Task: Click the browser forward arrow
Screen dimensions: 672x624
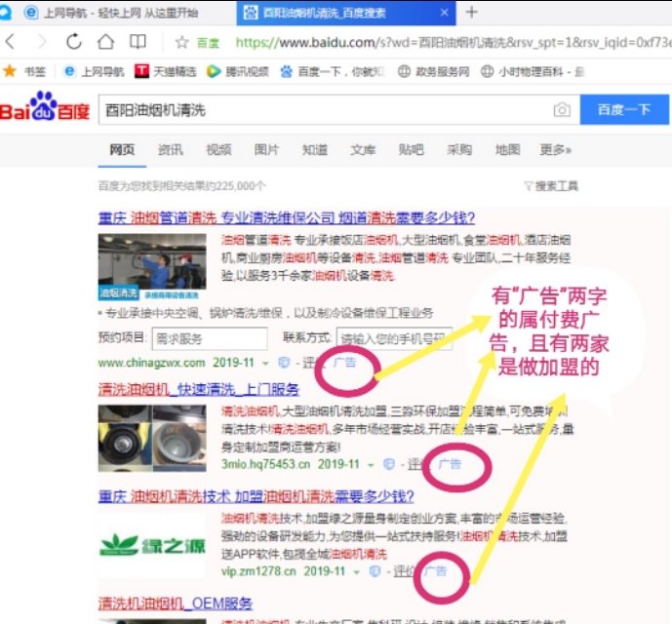Action: pyautogui.click(x=42, y=42)
